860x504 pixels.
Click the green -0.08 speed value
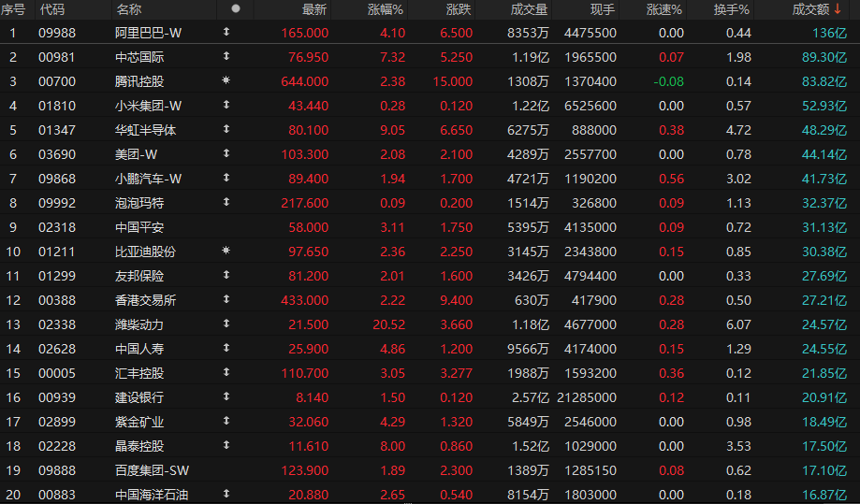[668, 81]
